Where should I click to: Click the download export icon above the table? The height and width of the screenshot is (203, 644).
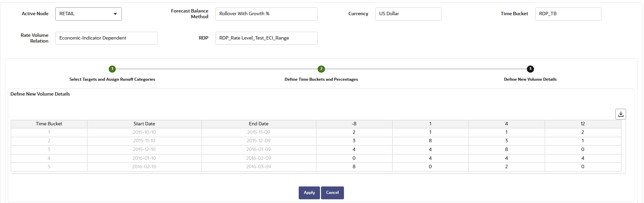point(620,114)
